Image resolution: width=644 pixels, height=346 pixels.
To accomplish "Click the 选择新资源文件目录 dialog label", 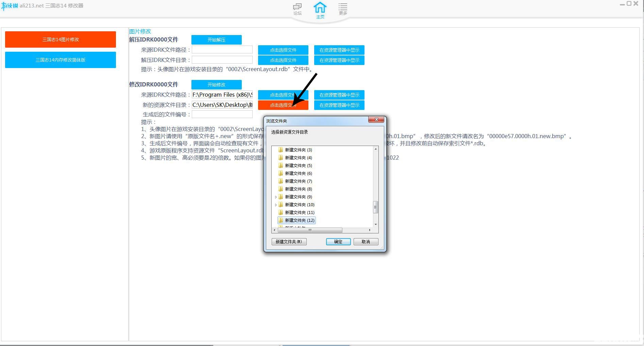I will (290, 132).
